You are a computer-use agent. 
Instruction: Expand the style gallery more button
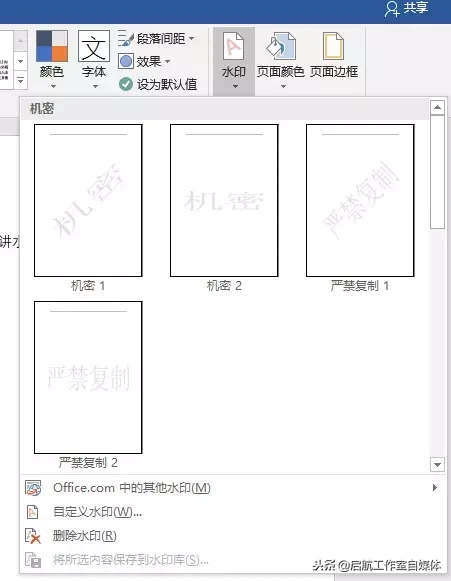coord(21,80)
